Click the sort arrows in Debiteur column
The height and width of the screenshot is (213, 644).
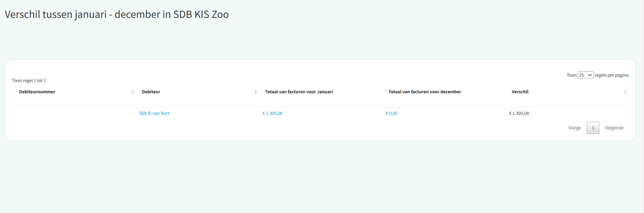(x=255, y=92)
